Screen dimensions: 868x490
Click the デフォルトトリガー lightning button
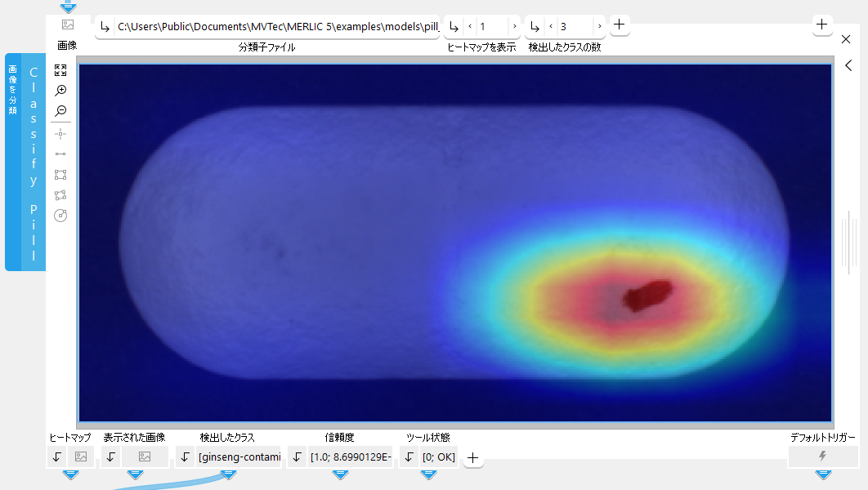[x=822, y=457]
